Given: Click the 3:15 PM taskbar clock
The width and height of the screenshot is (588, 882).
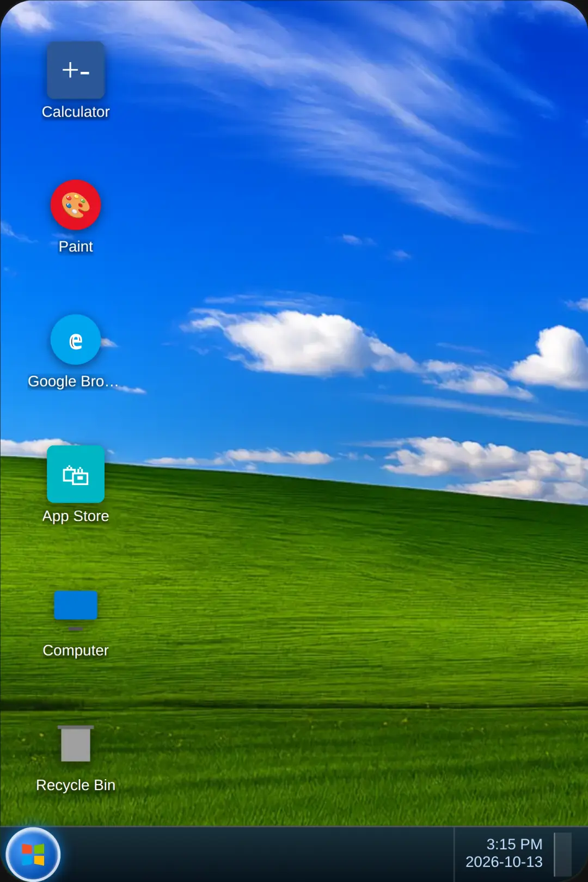Looking at the screenshot, I should 514,844.
